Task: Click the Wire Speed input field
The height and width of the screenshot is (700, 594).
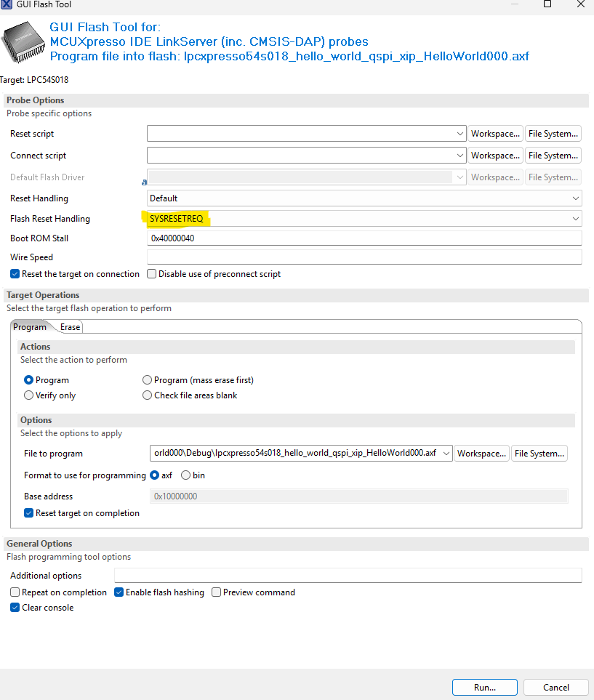Action: (364, 257)
